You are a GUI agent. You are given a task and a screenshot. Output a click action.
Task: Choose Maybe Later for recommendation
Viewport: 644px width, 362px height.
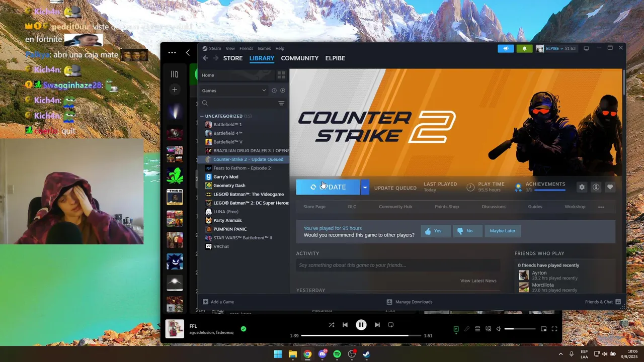point(503,231)
